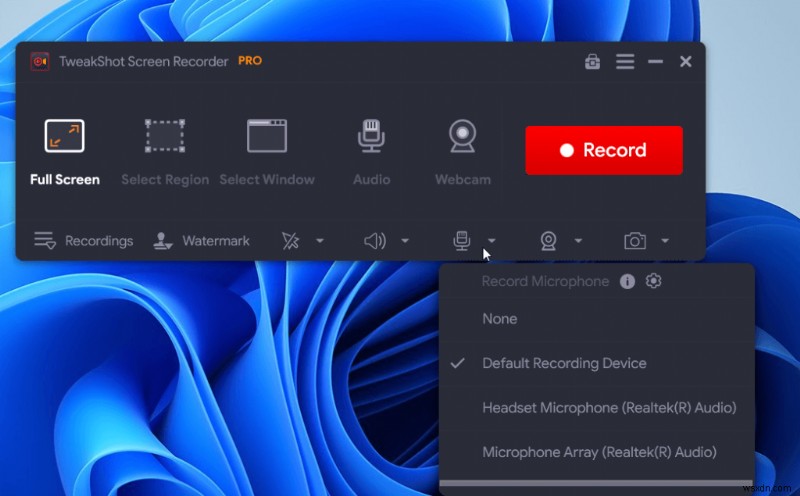Viewport: 800px width, 496px height.
Task: Expand the mouse cursor options dropdown
Action: [320, 241]
